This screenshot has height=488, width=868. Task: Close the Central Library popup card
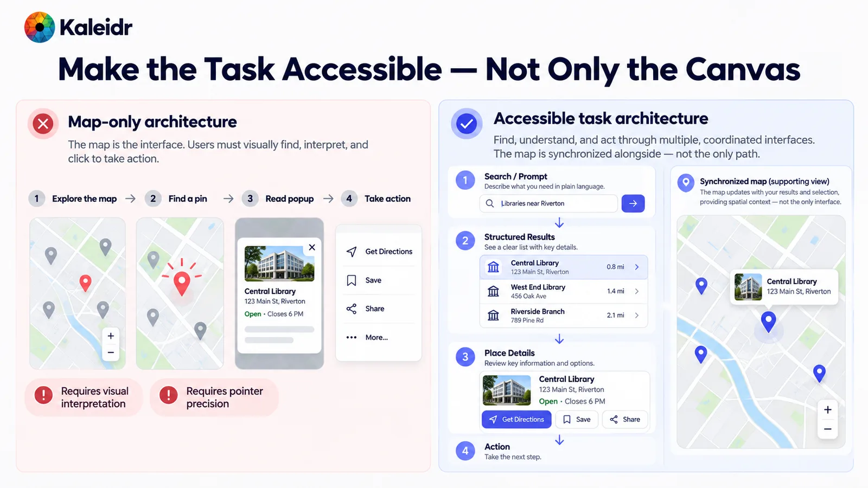coord(312,247)
